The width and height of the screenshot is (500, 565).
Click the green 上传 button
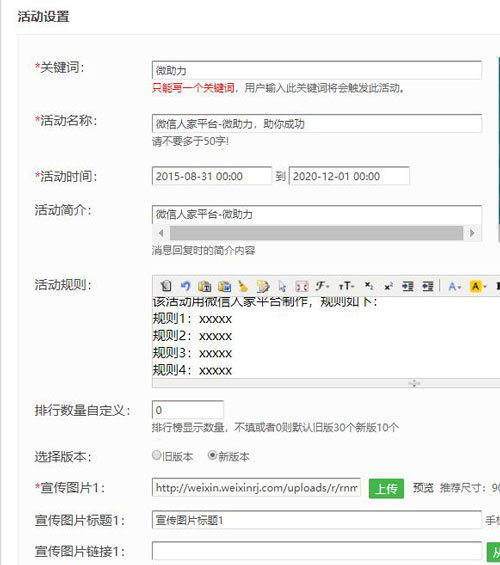[x=386, y=489]
